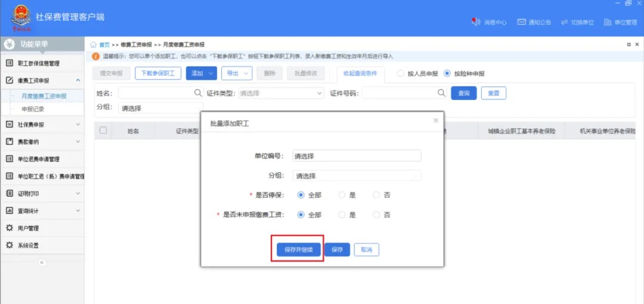Collapse the sidebar with double-chevron icon
Viewport: 644px width, 304px height.
[42, 262]
